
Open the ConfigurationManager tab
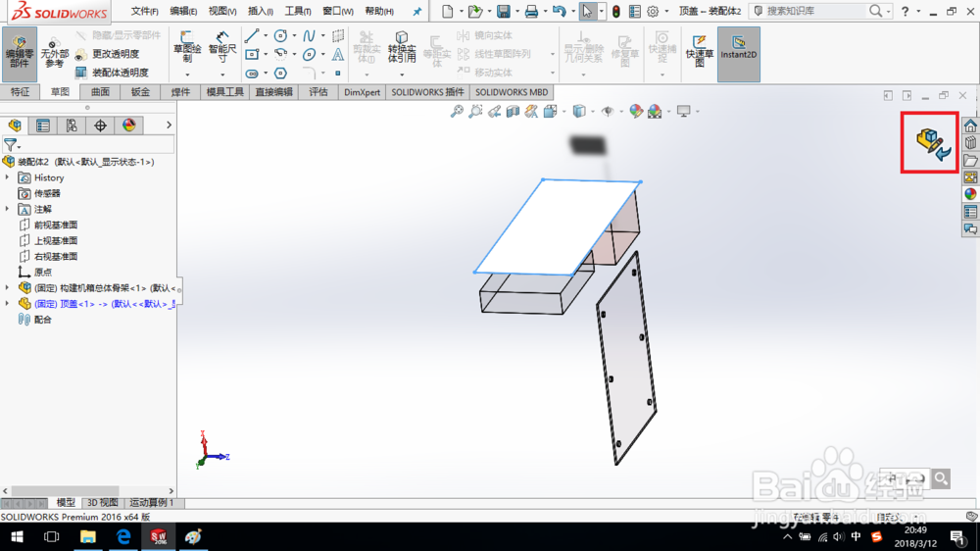[72, 125]
